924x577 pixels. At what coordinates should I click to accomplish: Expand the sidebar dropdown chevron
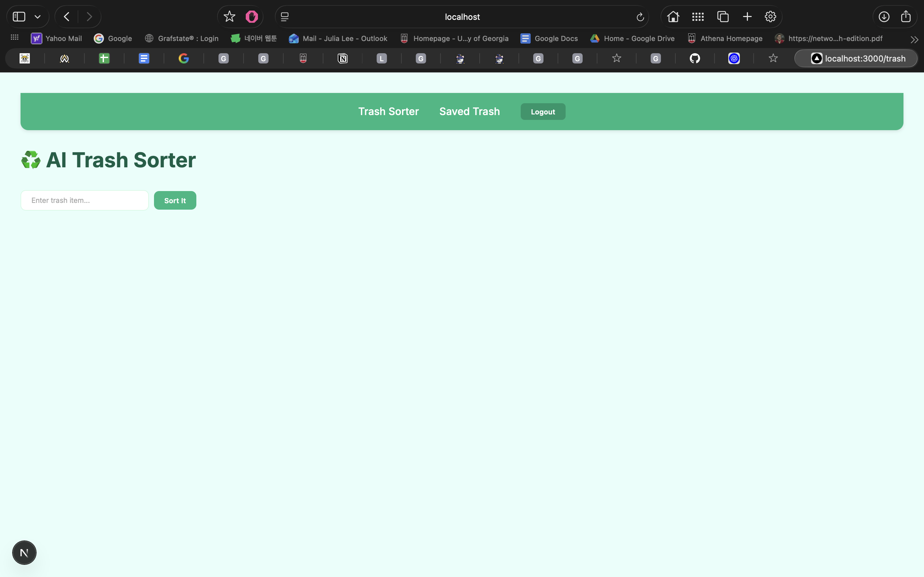click(x=38, y=17)
